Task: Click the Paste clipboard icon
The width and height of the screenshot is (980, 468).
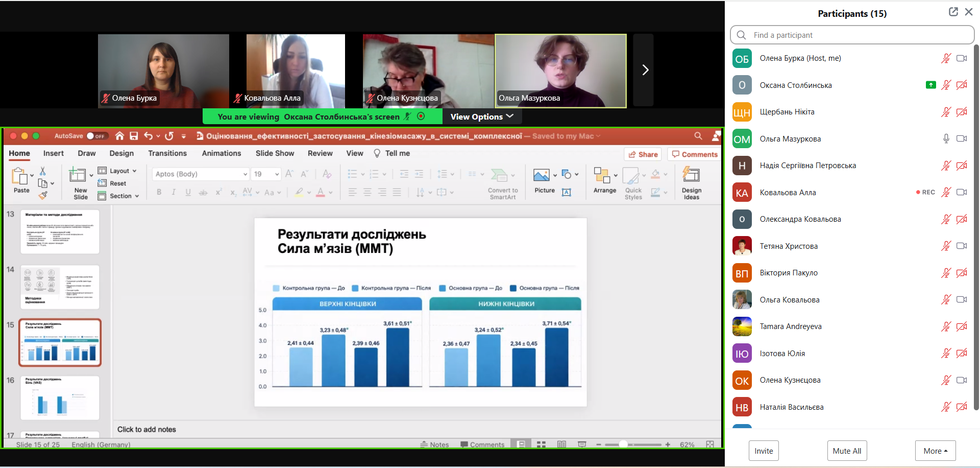Action: click(x=20, y=176)
